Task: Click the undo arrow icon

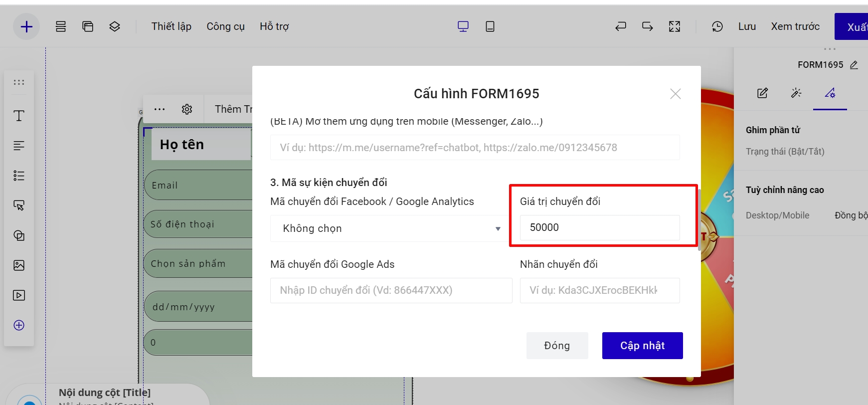Action: coord(620,26)
